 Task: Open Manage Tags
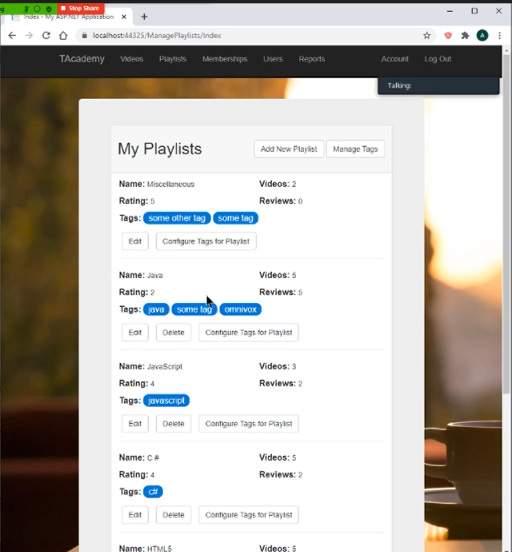tap(355, 149)
